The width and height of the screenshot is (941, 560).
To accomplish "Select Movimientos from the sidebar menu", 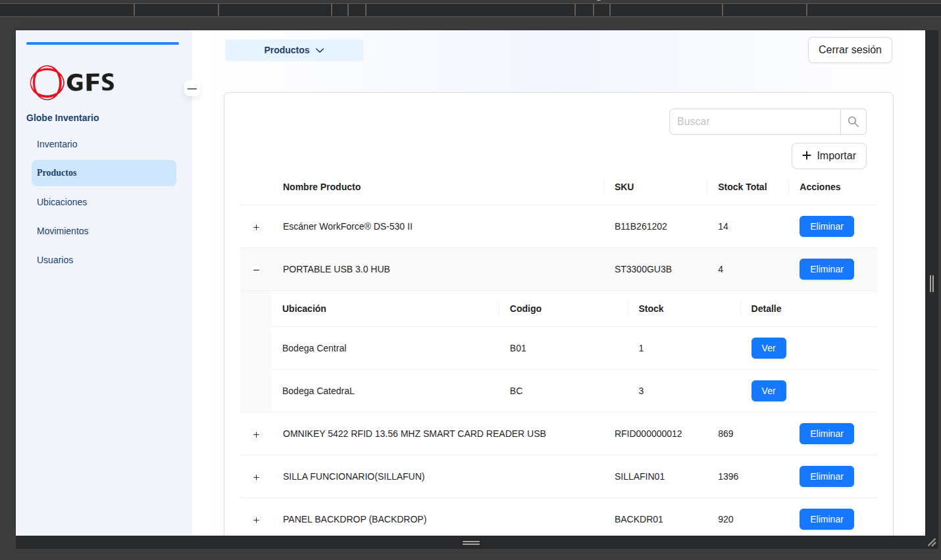I will [63, 231].
